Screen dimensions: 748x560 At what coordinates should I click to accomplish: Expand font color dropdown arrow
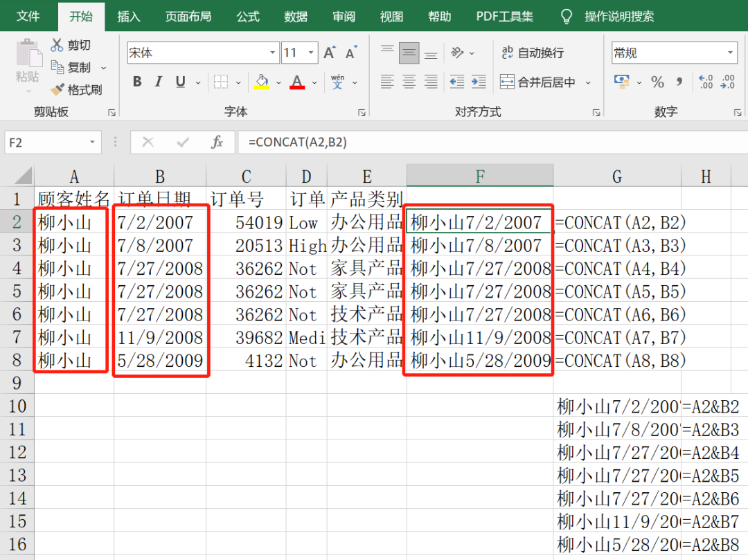(x=314, y=82)
